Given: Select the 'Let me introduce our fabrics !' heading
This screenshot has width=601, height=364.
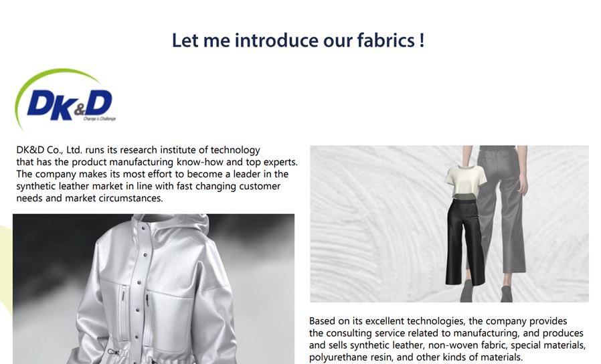Looking at the screenshot, I should (x=298, y=40).
